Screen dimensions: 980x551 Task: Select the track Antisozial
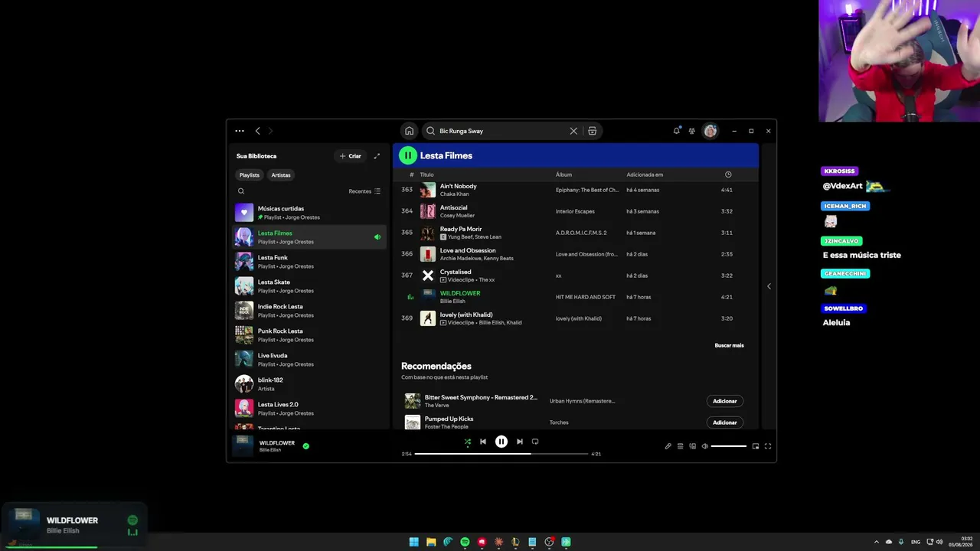(x=575, y=211)
